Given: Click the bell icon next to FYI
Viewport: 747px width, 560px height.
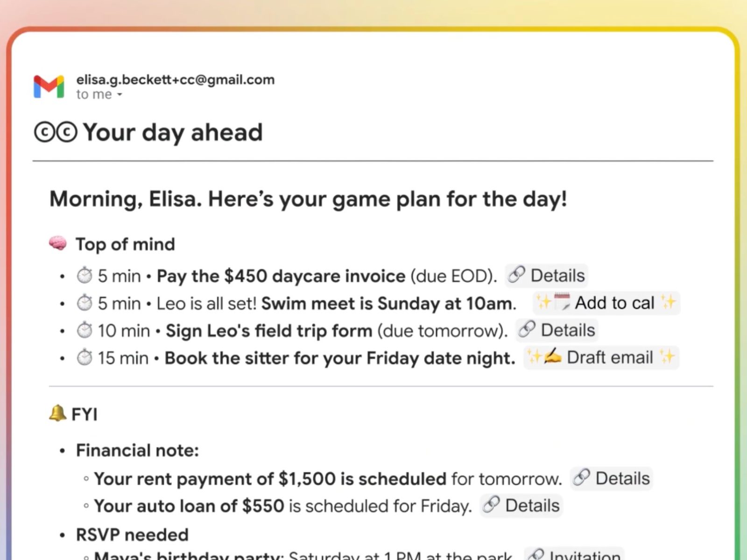Looking at the screenshot, I should (57, 413).
